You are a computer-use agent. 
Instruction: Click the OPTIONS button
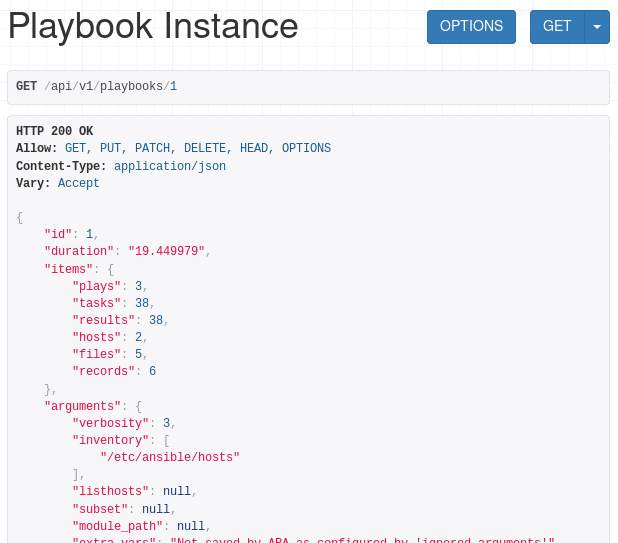click(x=471, y=27)
